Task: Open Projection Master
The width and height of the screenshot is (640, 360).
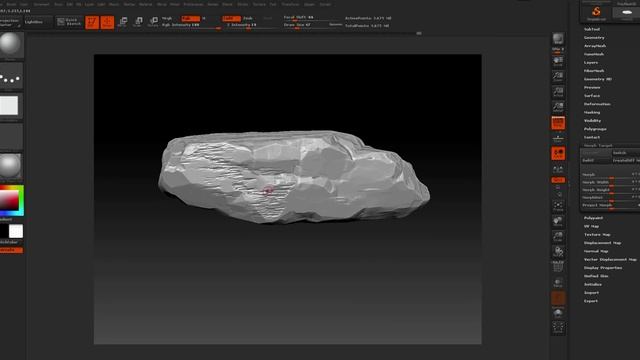Action: (10, 22)
